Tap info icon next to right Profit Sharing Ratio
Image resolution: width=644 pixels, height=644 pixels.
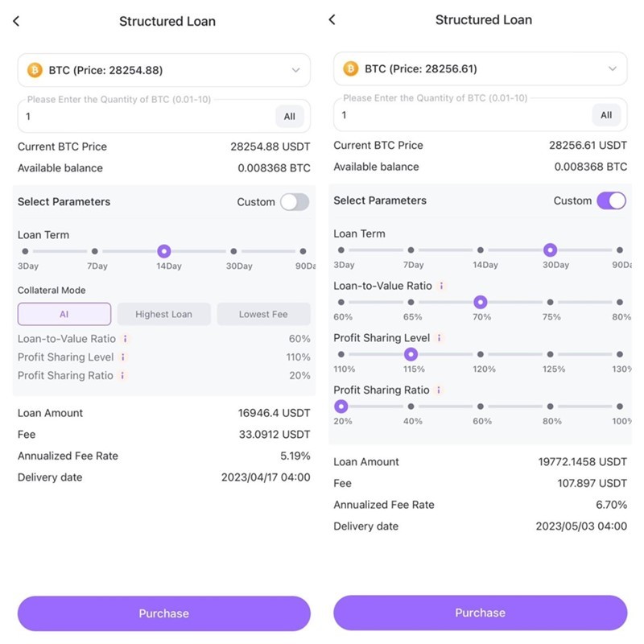pyautogui.click(x=439, y=390)
